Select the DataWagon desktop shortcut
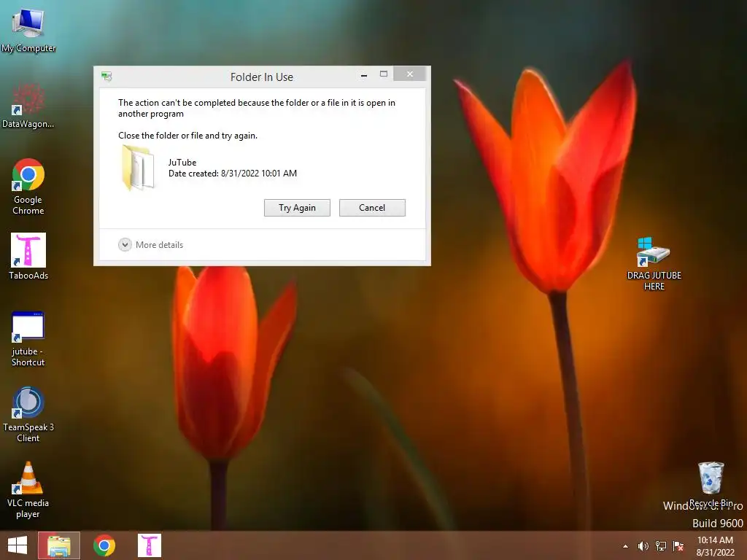 tap(28, 106)
